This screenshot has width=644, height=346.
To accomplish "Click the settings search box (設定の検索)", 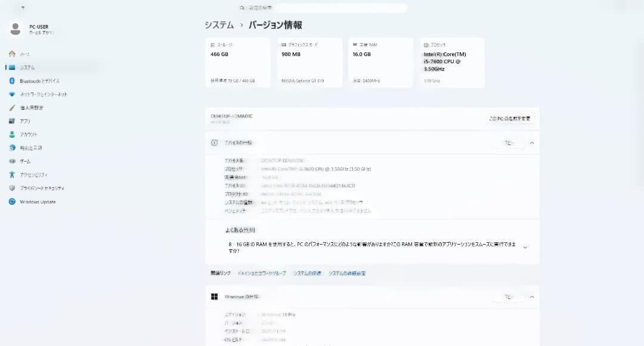I will click(x=322, y=8).
